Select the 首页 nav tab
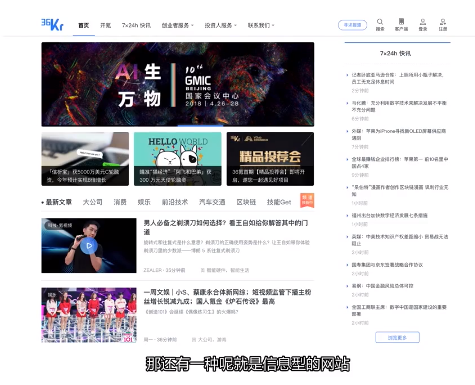This screenshot has height=385, width=475. click(x=84, y=25)
